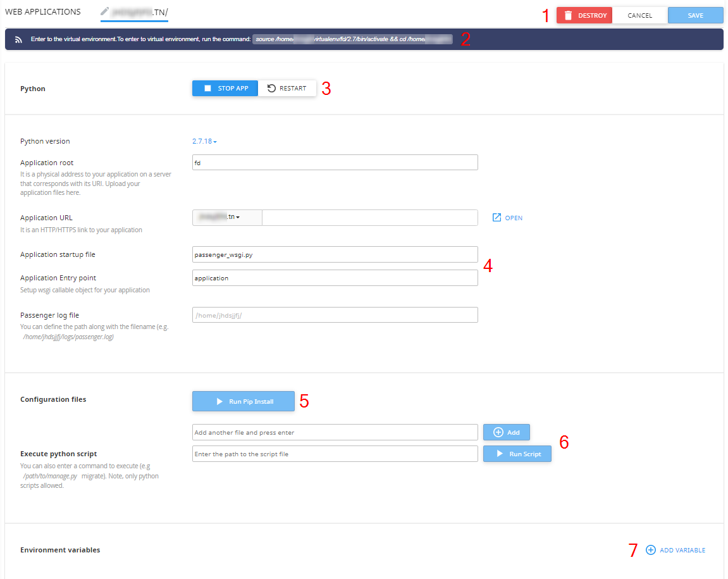Click the trash icon on Destroy button
This screenshot has height=579, width=728.
coord(568,15)
